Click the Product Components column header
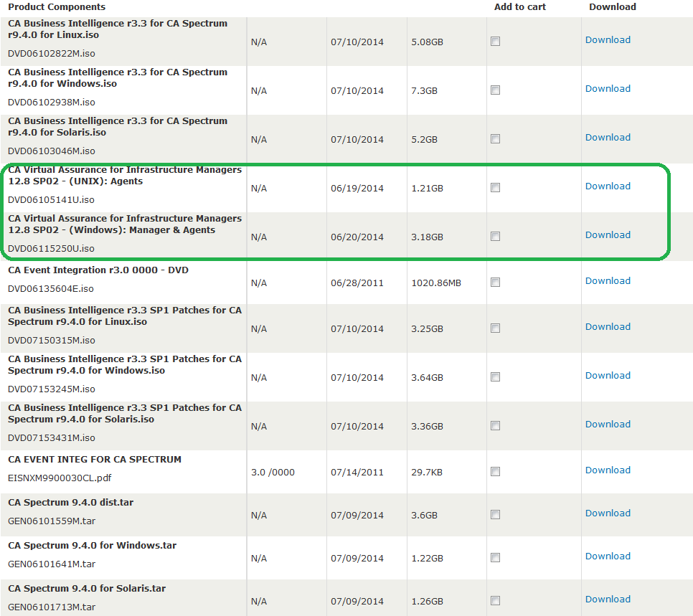Screen dimensions: 693x616 [x=57, y=7]
